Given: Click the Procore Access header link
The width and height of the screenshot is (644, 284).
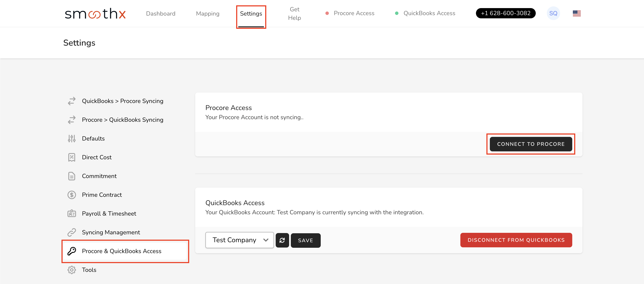Looking at the screenshot, I should (x=354, y=13).
